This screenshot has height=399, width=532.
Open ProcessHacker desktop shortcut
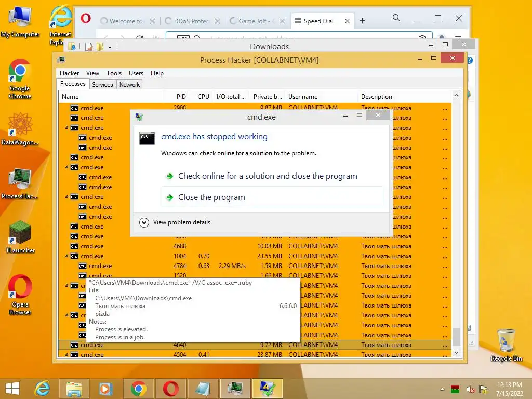click(20, 183)
